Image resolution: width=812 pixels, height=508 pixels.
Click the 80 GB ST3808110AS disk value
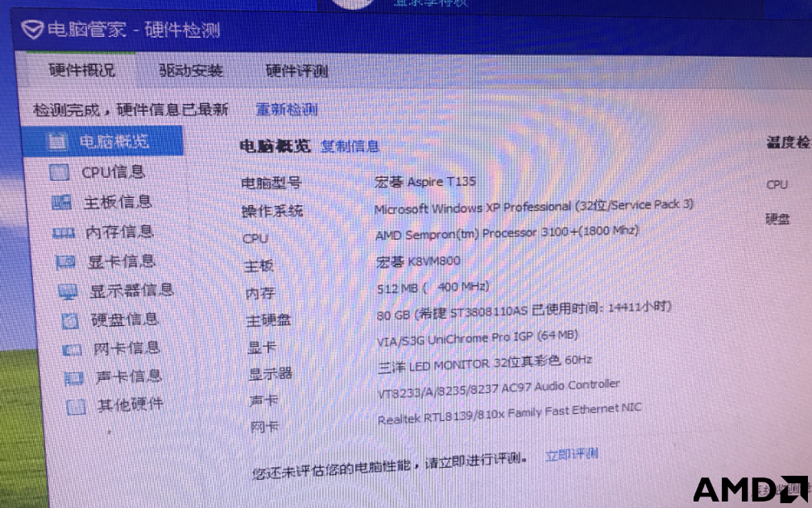(524, 311)
